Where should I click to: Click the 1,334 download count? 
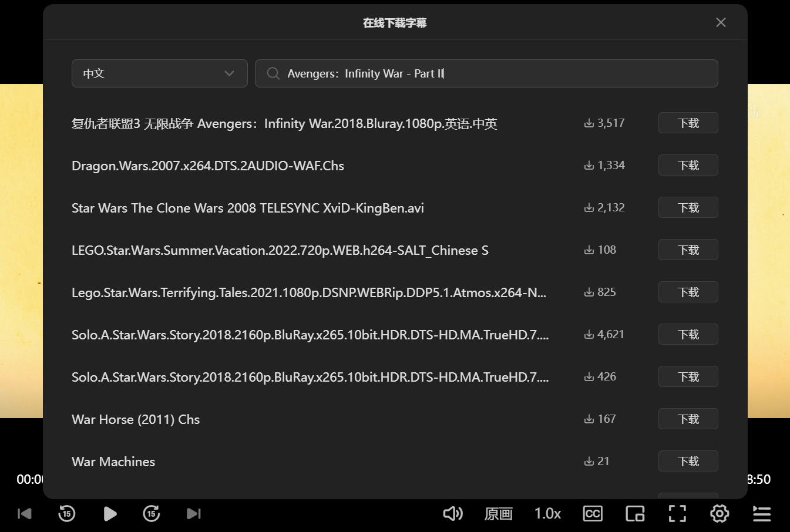click(604, 165)
